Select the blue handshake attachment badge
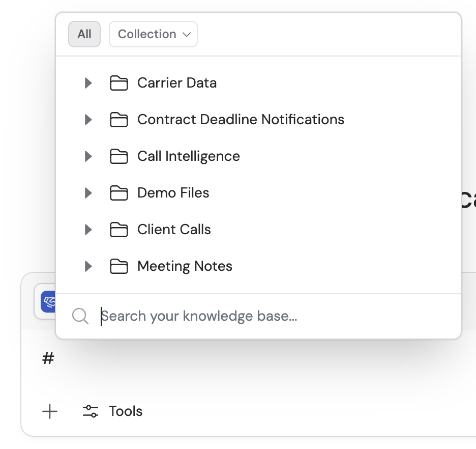476x449 pixels. coord(48,301)
